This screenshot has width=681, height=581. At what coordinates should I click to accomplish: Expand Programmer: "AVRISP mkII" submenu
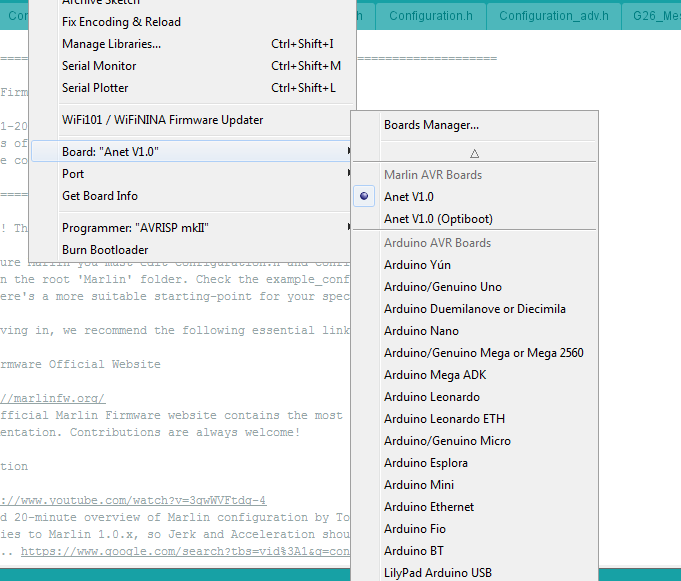click(x=191, y=228)
